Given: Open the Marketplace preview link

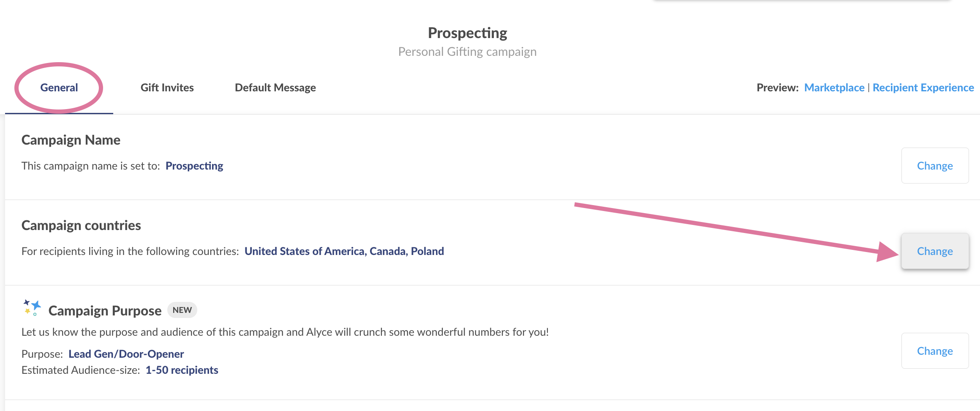Looking at the screenshot, I should 834,88.
